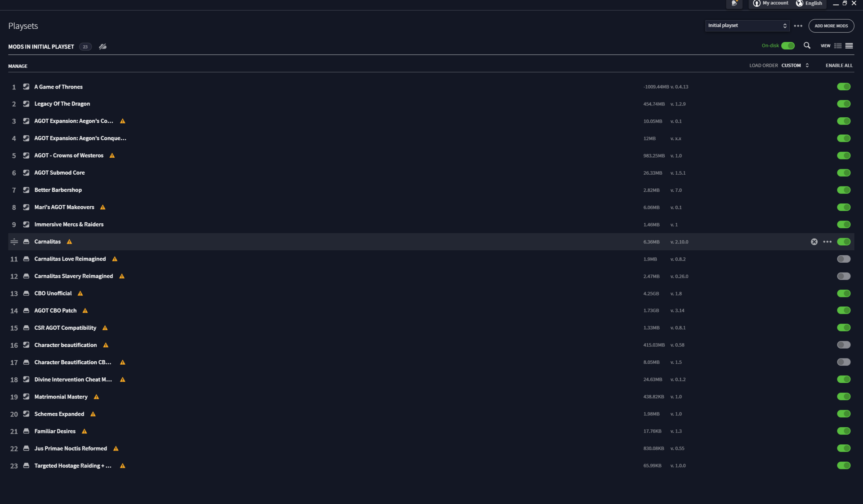
Task: Disable Familiar Desires mod
Action: coord(844,431)
